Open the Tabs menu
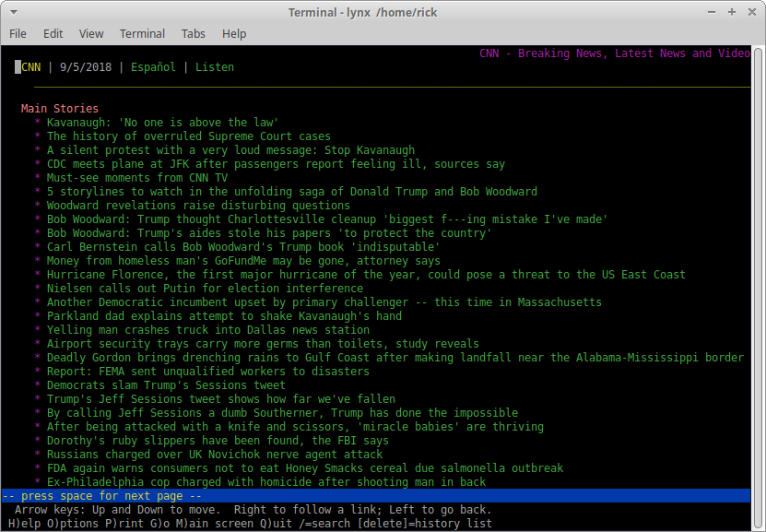 (194, 33)
